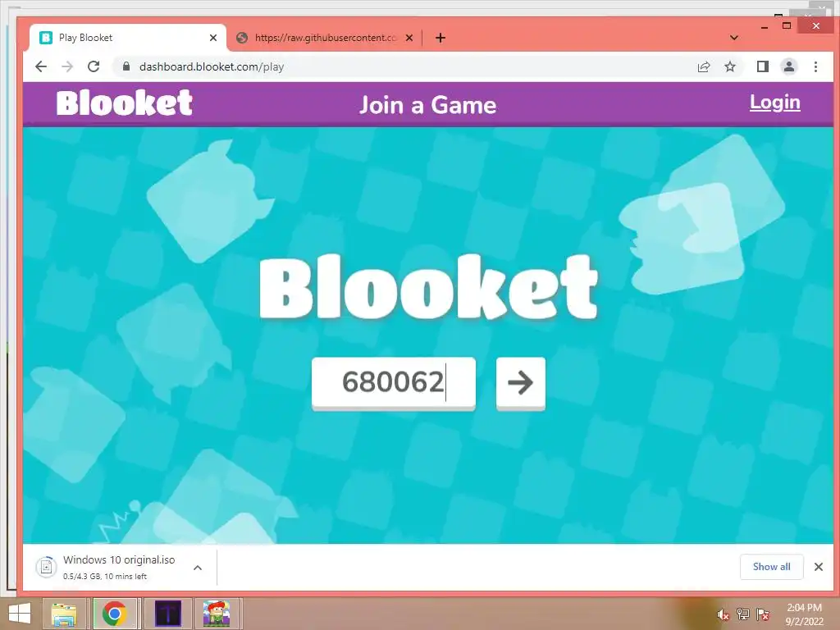Open the Chrome three-dot menu

tap(815, 66)
